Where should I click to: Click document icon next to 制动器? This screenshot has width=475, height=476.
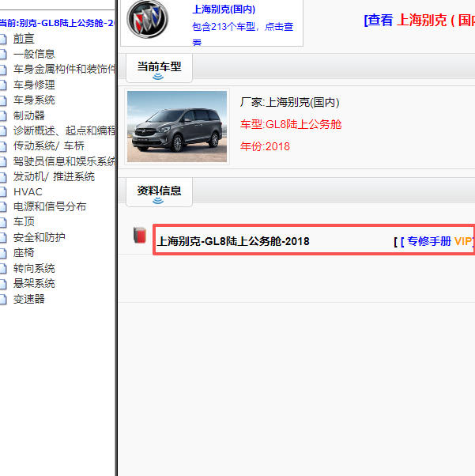coord(3,115)
